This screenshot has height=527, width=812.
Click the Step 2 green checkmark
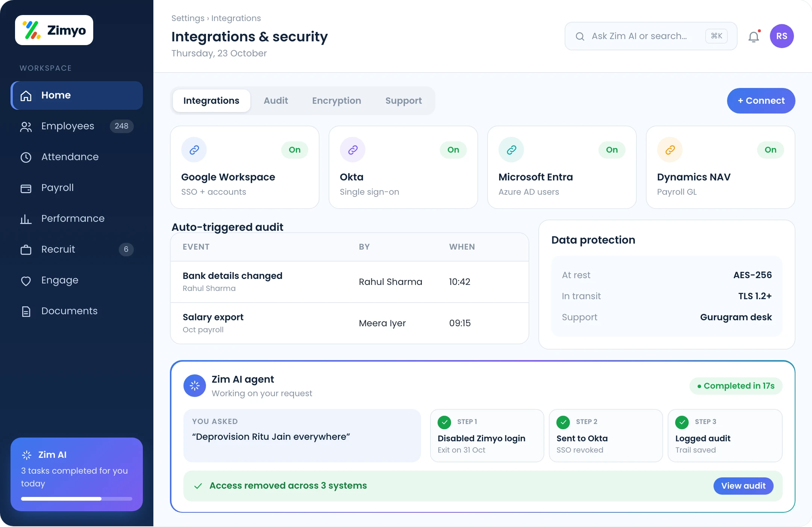coord(563,423)
